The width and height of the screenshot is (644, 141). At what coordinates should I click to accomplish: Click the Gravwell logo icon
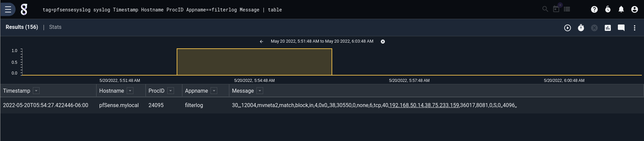point(24,9)
